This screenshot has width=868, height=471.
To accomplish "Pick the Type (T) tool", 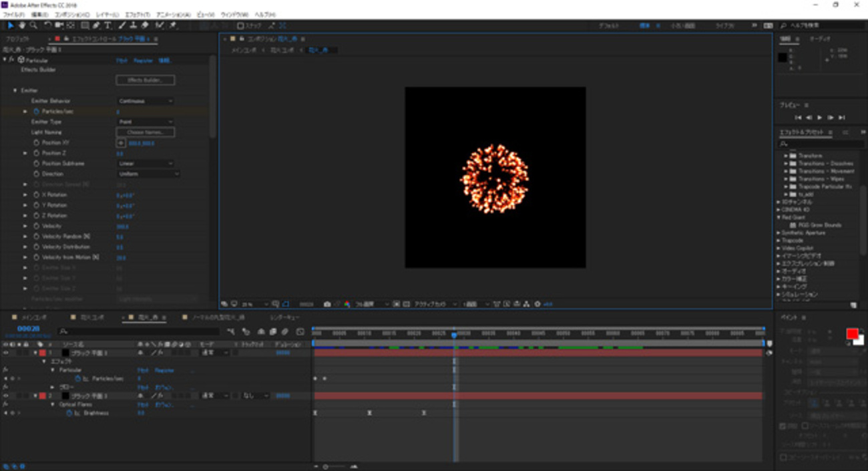I will (x=107, y=25).
